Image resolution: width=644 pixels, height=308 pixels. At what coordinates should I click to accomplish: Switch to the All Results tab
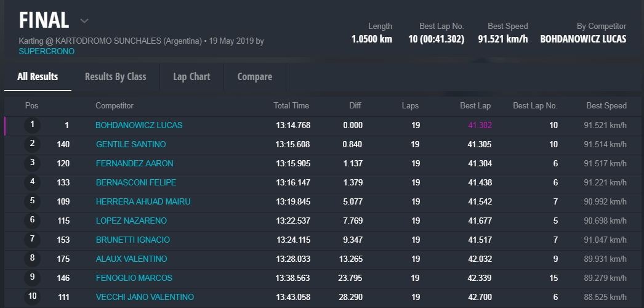pos(38,76)
